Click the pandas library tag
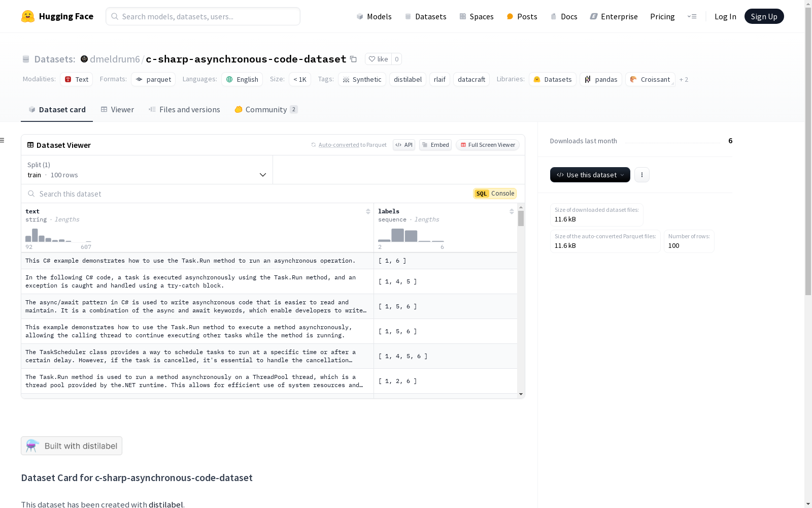The height and width of the screenshot is (508, 812). 601,79
